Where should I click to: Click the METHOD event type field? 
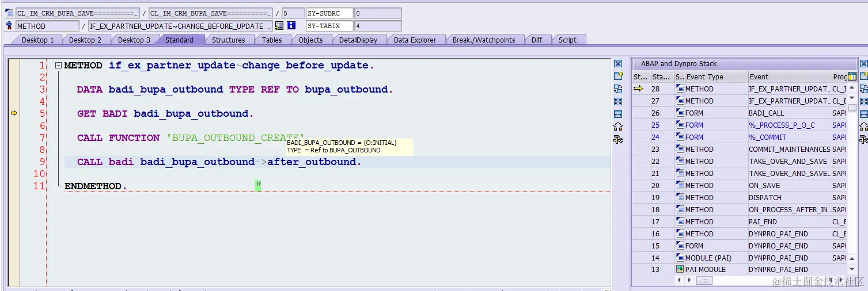point(47,26)
